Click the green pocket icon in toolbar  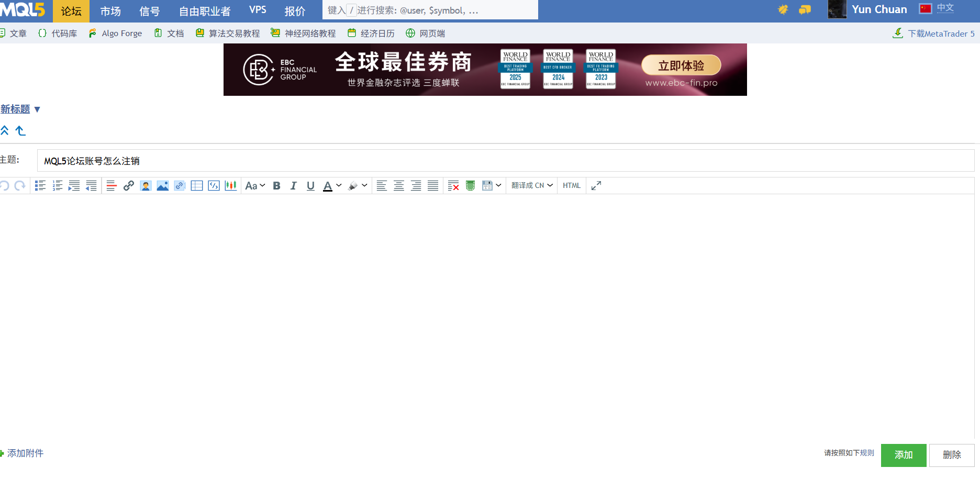(x=470, y=186)
